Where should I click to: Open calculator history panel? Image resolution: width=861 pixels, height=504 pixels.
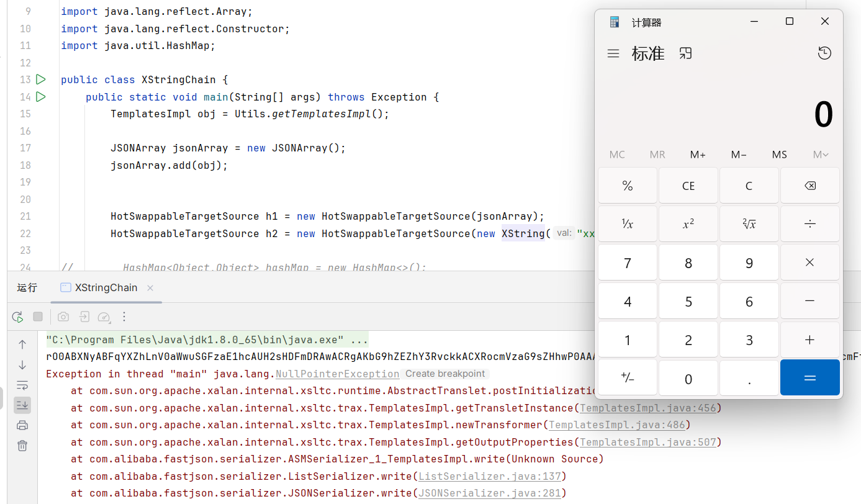point(824,53)
